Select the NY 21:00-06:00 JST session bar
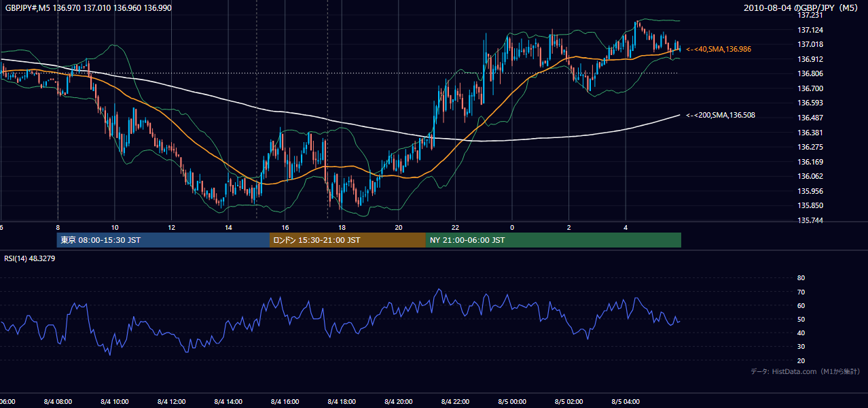 pyautogui.click(x=554, y=240)
